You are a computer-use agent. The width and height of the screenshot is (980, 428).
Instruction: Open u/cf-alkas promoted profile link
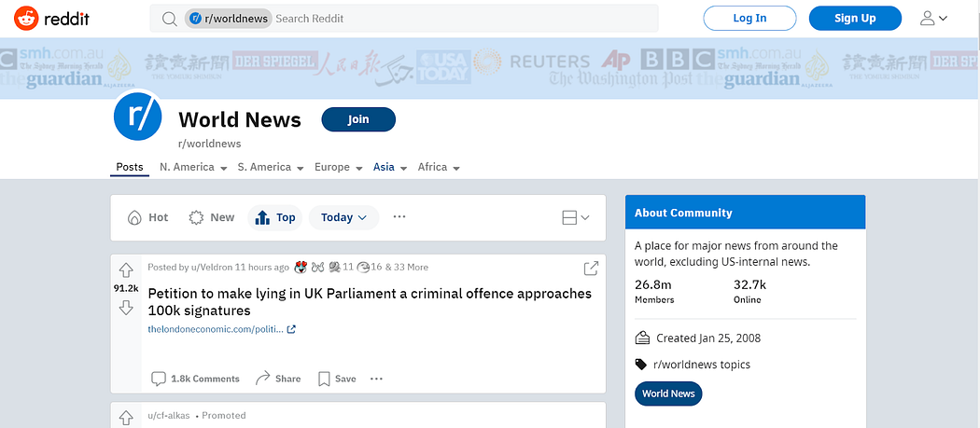point(169,416)
